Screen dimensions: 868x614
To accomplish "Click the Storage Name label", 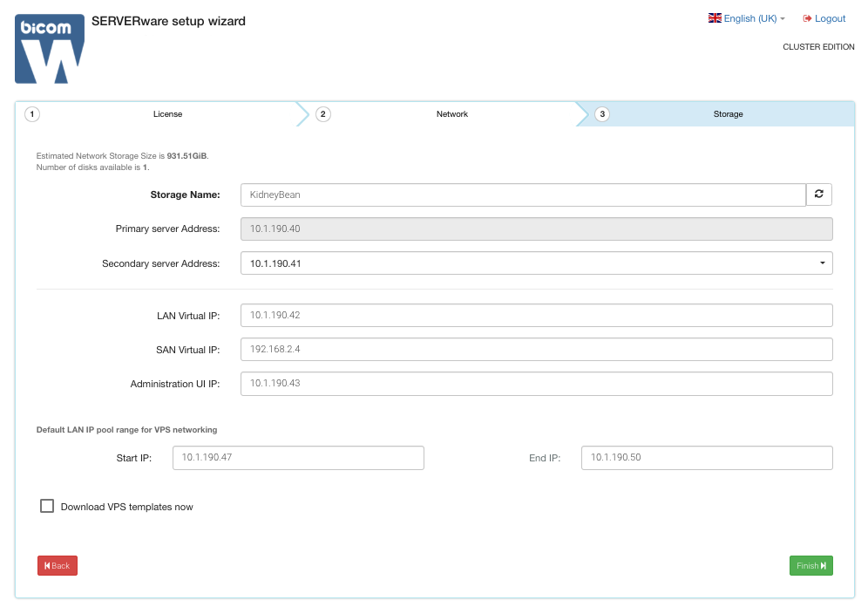I will click(x=185, y=194).
